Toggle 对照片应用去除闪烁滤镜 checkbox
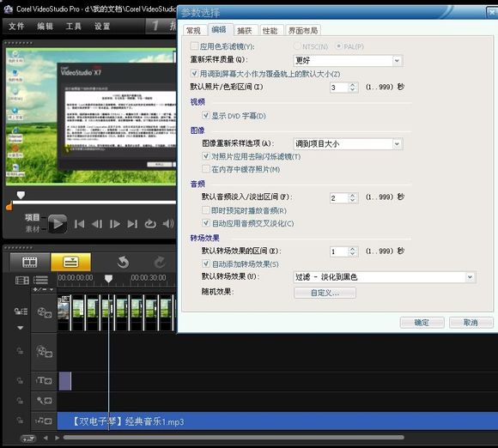The width and height of the screenshot is (498, 448). point(206,156)
